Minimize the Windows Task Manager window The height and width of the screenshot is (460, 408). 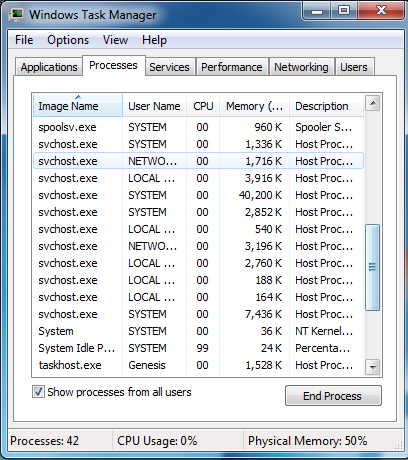click(x=316, y=12)
